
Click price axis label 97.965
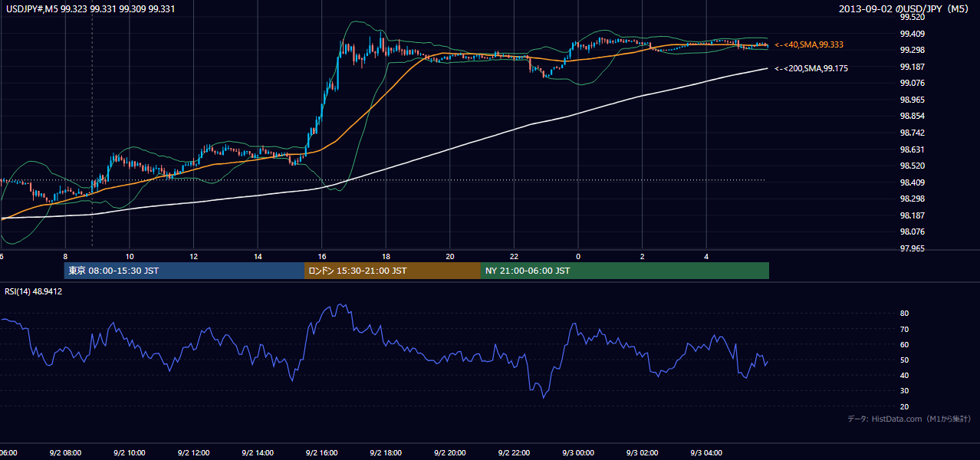click(x=911, y=248)
